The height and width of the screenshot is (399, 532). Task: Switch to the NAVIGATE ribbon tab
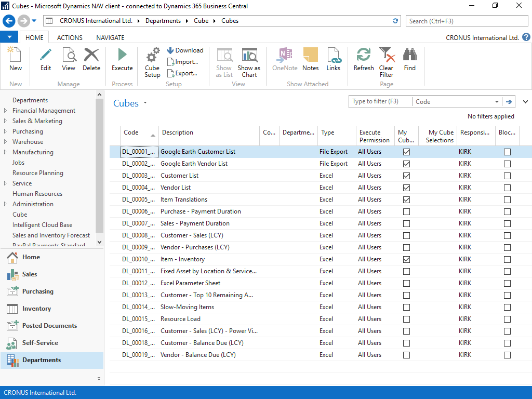tap(110, 37)
